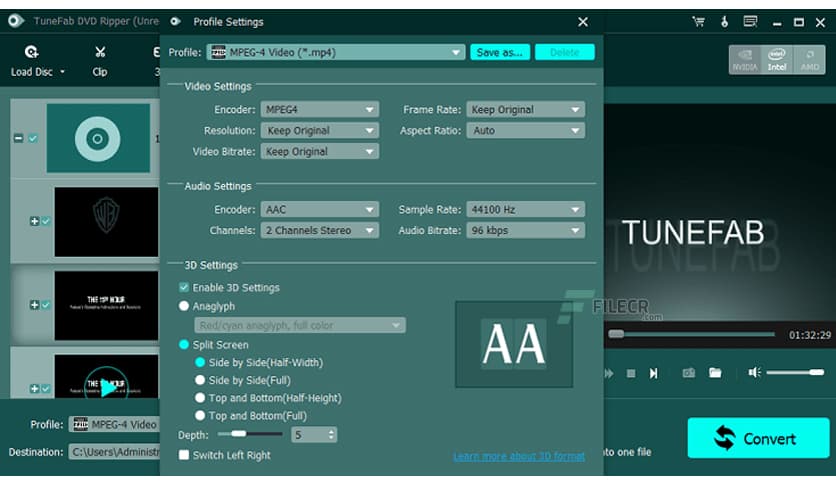Click the preview playback progress slider
Screen dimensions: 836x484
coord(692,334)
